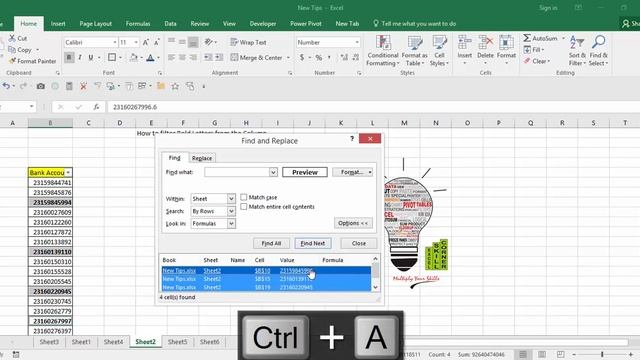Open the Format button dropdown in dialog
Image resolution: width=640 pixels, height=360 pixels.
point(370,172)
